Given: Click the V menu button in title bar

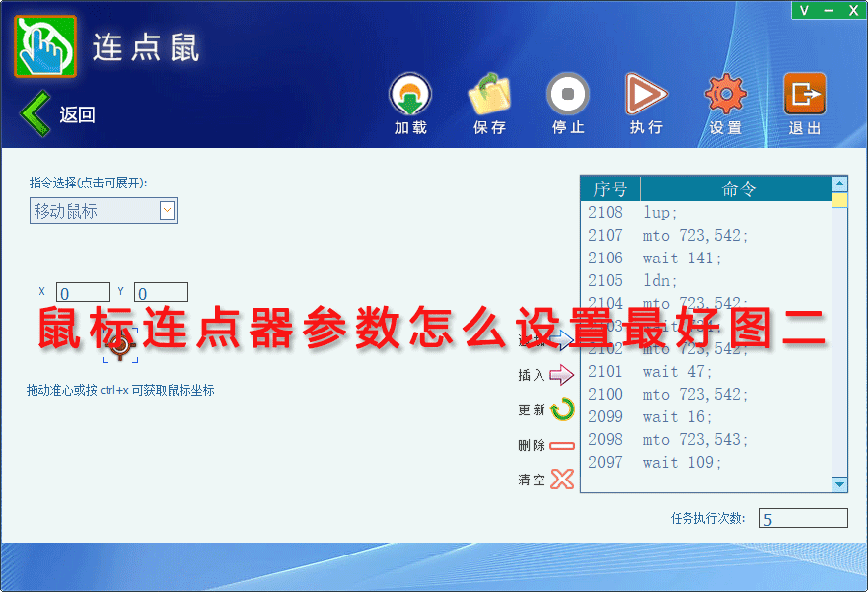Looking at the screenshot, I should point(804,10).
